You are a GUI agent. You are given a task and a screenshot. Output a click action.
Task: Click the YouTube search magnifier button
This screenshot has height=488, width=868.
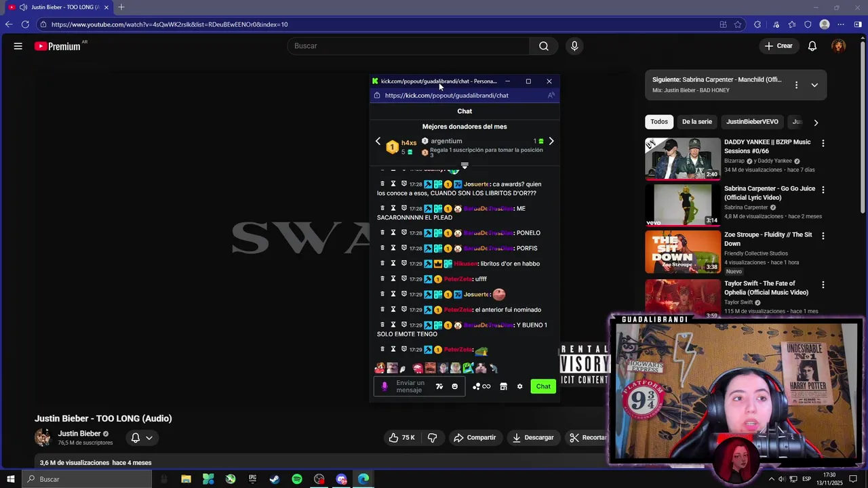pyautogui.click(x=544, y=46)
